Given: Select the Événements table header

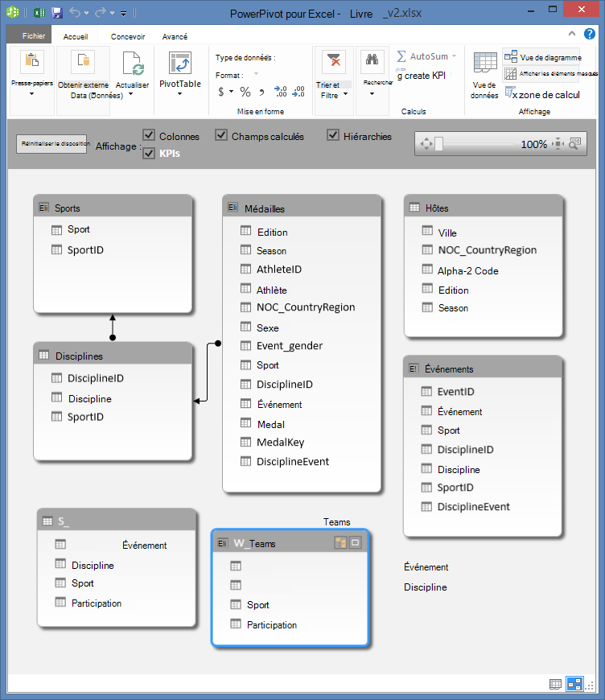Looking at the screenshot, I should pyautogui.click(x=483, y=369).
